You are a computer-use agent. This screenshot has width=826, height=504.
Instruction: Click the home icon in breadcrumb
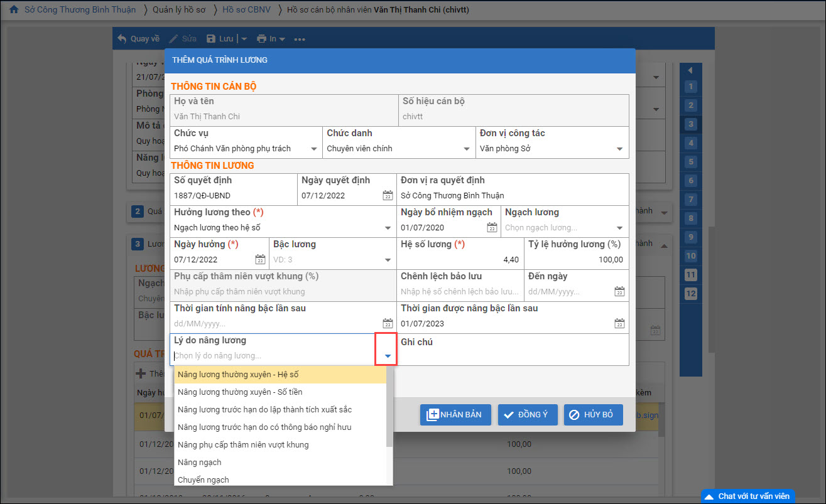tap(13, 10)
